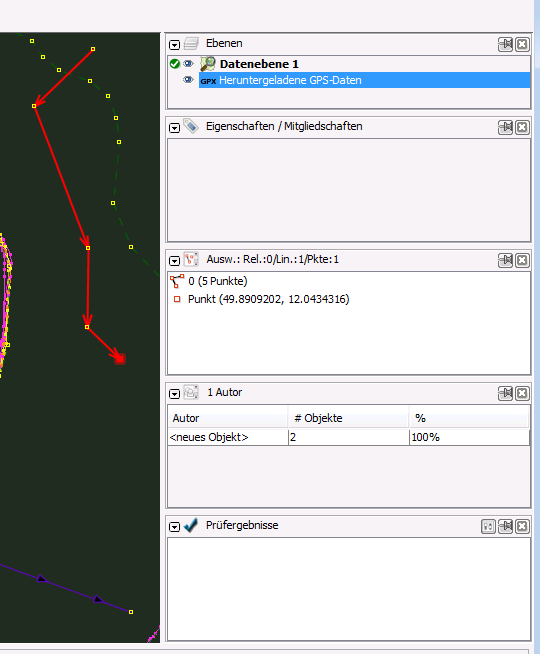540x654 pixels.
Task: Pin the Eigenschaften / Mitgliedschaften panel
Action: coord(505,127)
